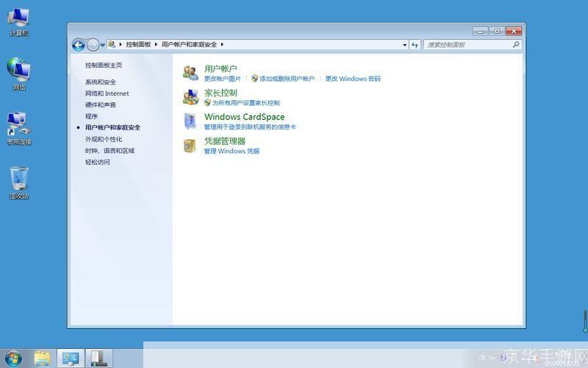This screenshot has width=588, height=368.
Task: Expand the address bar history dropdown
Action: coord(405,45)
